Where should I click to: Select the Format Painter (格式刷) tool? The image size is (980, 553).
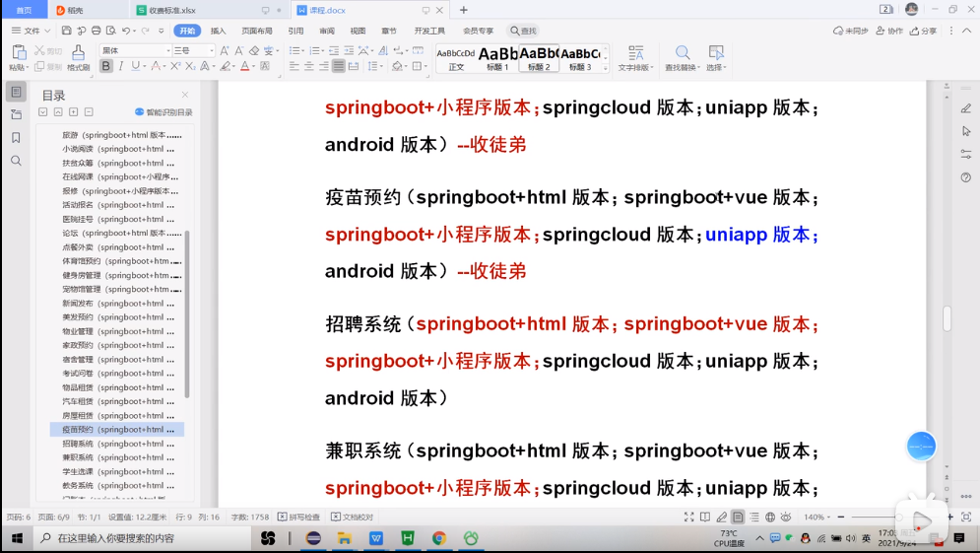[x=78, y=57]
